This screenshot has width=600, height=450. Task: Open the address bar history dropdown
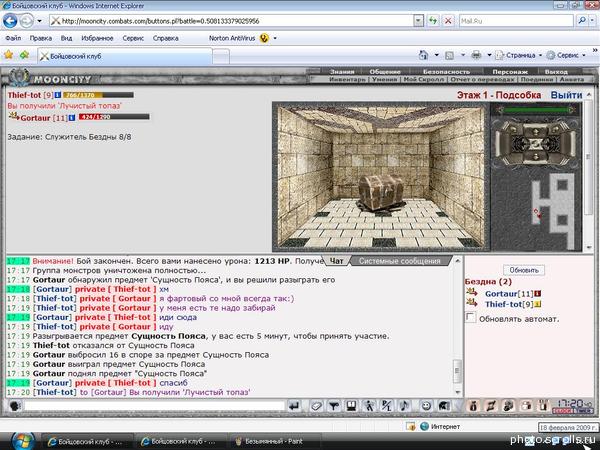418,21
